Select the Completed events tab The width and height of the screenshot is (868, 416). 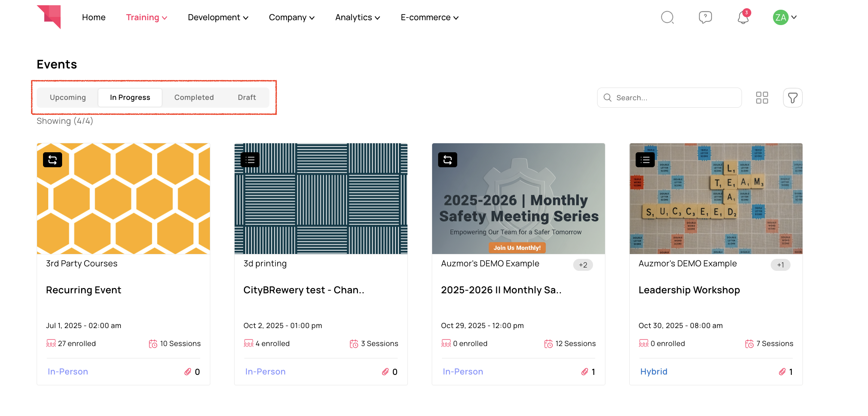(194, 97)
